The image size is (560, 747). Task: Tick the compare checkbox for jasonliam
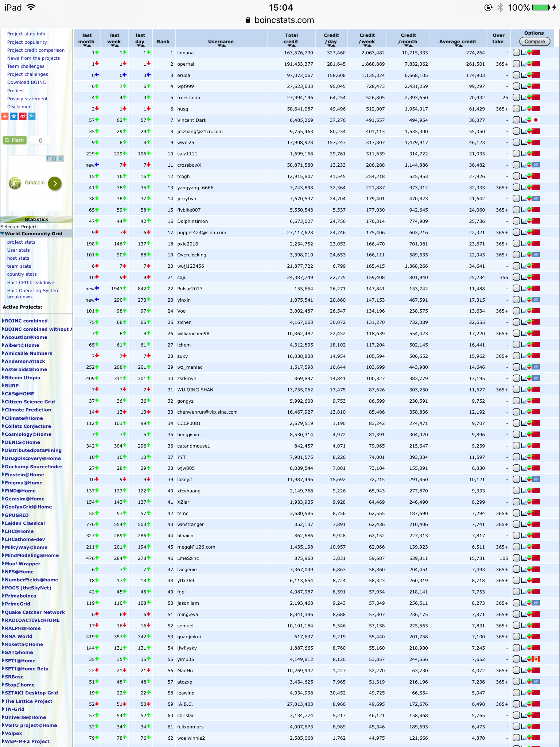516,603
